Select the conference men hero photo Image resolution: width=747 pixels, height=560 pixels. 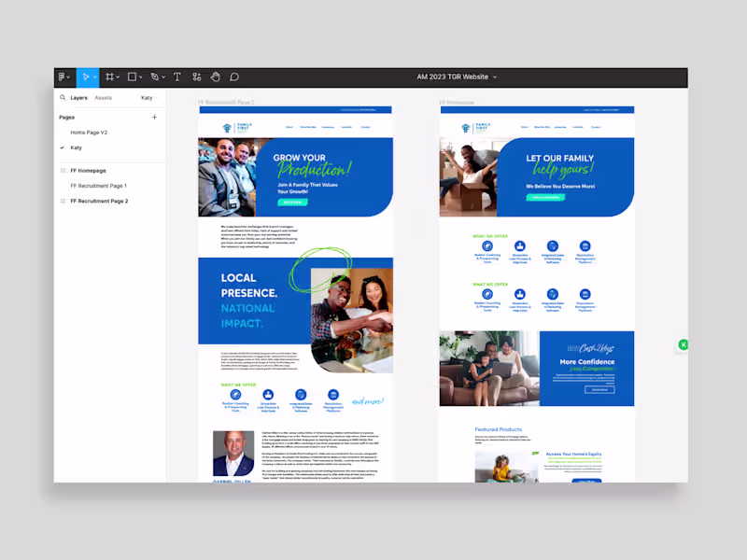click(228, 177)
